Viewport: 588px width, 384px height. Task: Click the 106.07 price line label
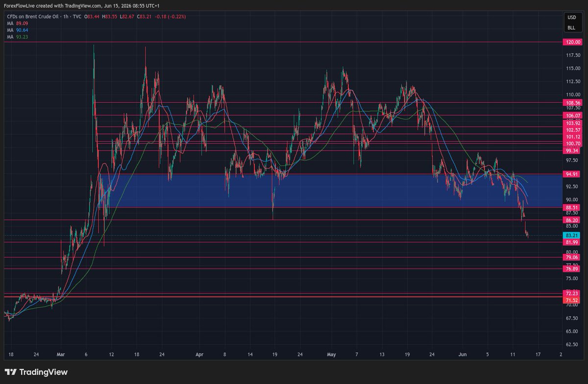(x=573, y=116)
